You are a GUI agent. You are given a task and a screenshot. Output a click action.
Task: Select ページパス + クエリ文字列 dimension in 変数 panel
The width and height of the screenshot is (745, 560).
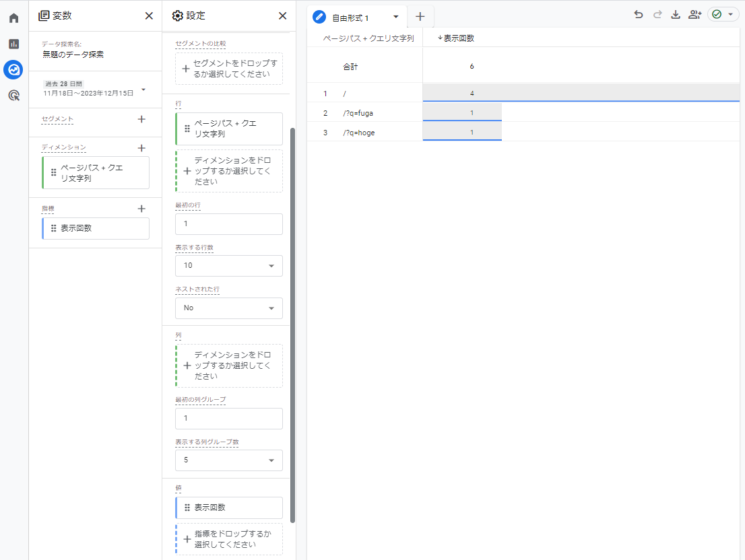click(96, 173)
